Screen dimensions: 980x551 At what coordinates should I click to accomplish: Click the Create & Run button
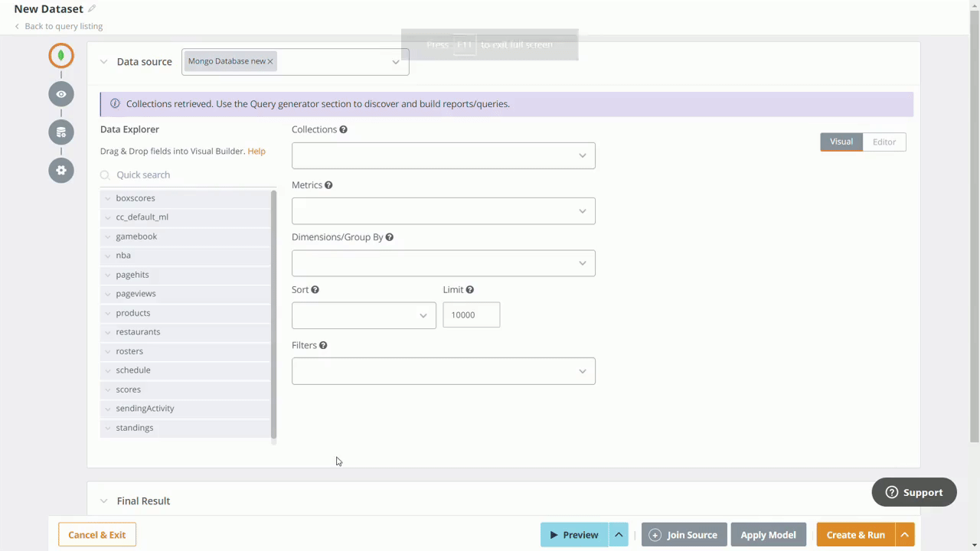[x=855, y=534]
